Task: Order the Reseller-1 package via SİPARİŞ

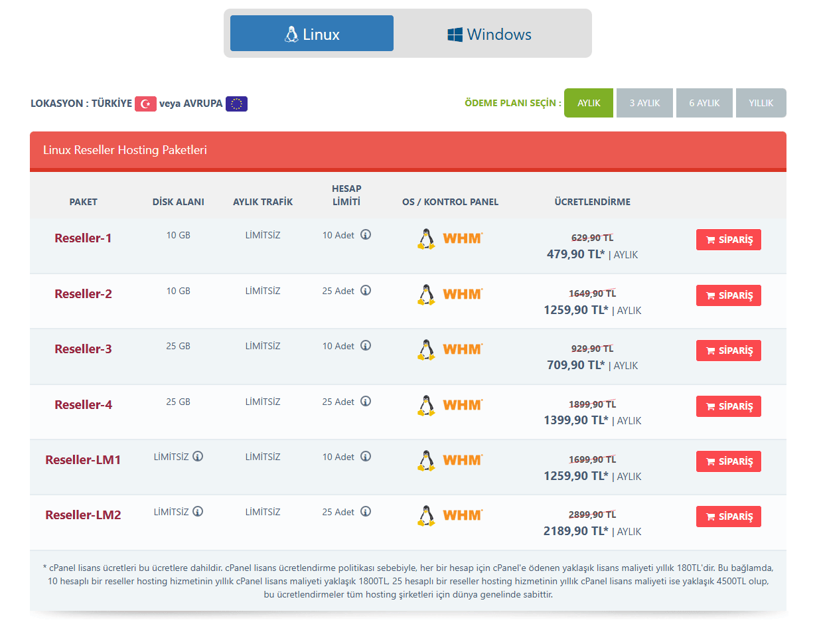Action: tap(728, 240)
